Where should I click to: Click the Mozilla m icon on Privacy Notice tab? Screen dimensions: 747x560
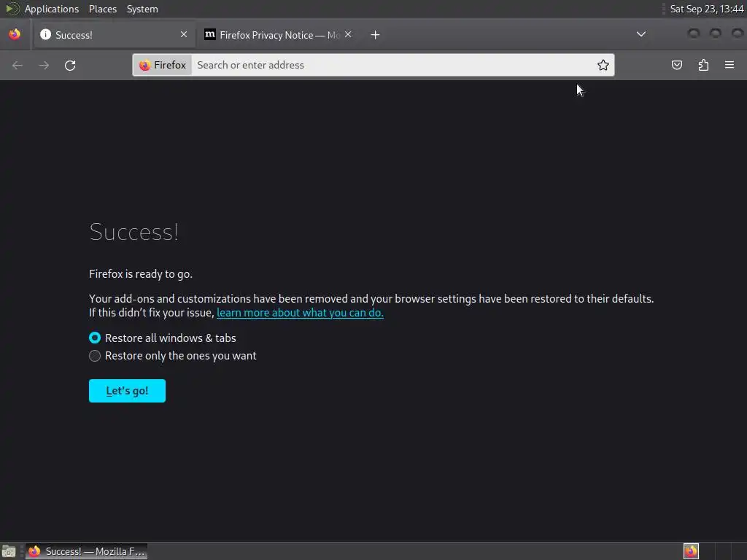[x=209, y=34]
